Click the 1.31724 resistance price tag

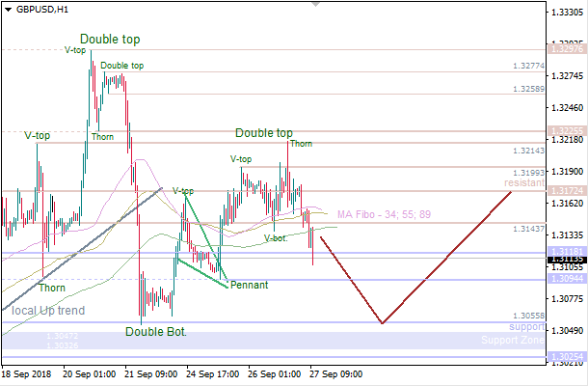(x=565, y=191)
